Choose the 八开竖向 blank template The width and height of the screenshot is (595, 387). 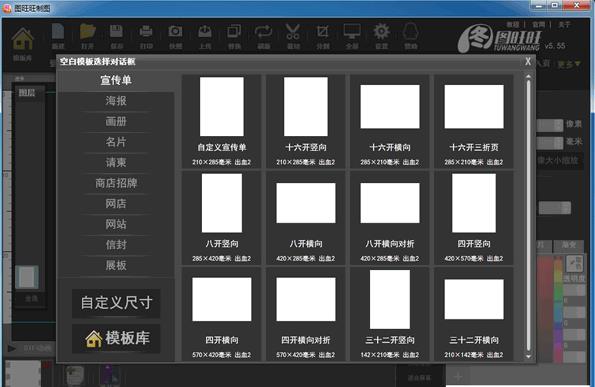[x=222, y=218]
